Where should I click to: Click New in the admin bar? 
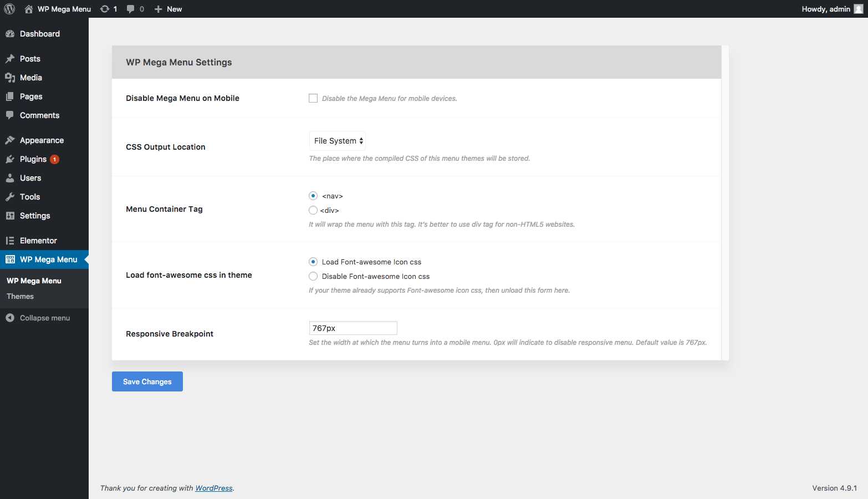coord(174,9)
